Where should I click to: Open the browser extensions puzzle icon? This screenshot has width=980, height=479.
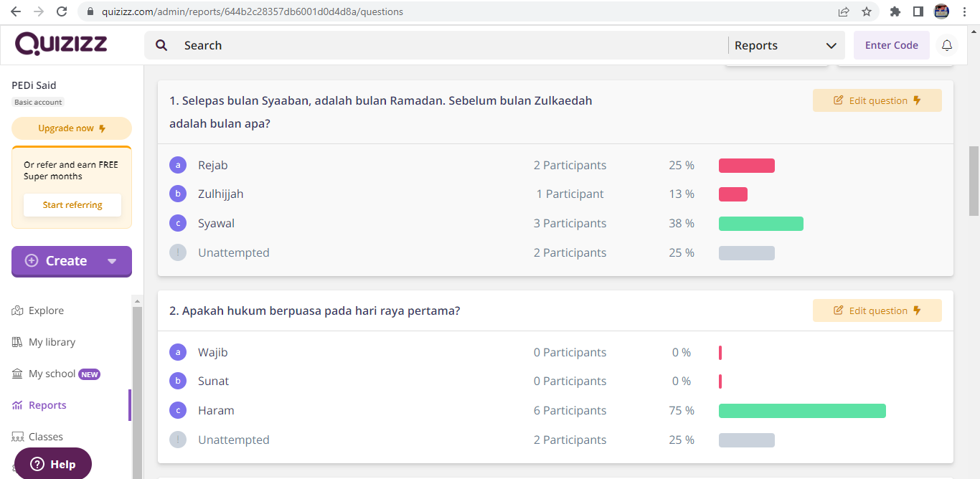click(895, 11)
